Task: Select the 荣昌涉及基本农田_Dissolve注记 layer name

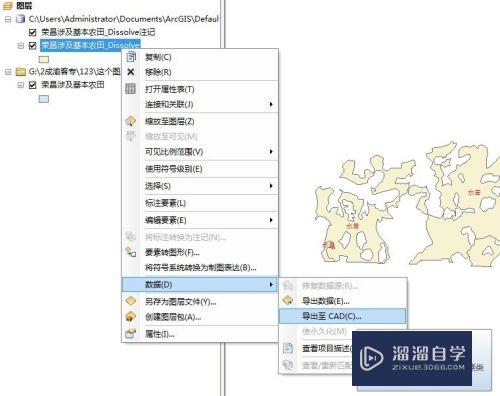Action: 98,32
